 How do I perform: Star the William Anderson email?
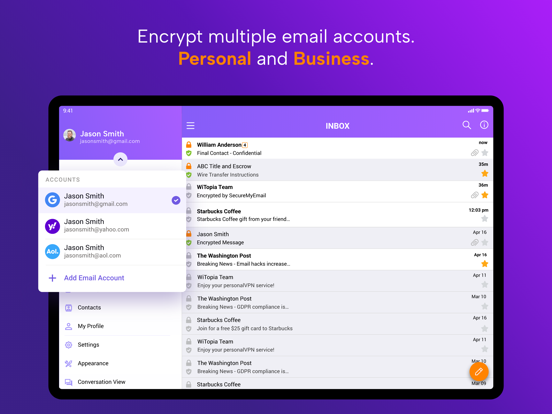pos(485,153)
